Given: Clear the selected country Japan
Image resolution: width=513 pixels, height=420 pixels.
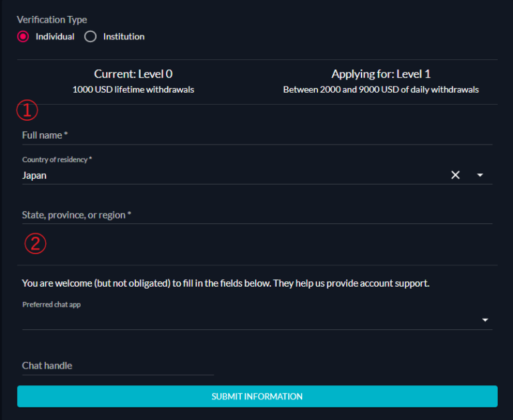Looking at the screenshot, I should point(456,175).
